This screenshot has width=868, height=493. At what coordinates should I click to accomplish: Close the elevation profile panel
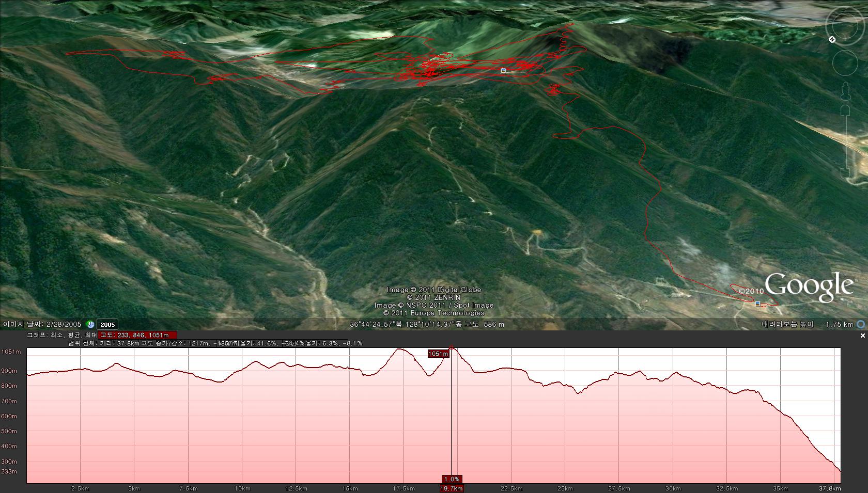tap(862, 336)
